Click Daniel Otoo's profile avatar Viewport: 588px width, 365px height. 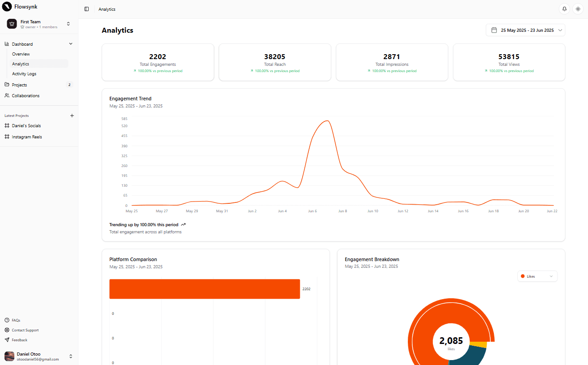click(9, 356)
